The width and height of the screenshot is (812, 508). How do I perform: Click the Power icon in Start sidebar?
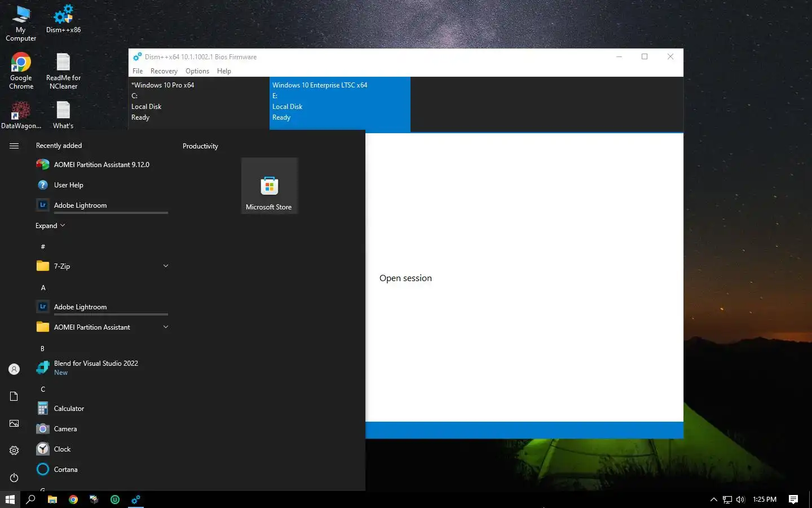[14, 478]
